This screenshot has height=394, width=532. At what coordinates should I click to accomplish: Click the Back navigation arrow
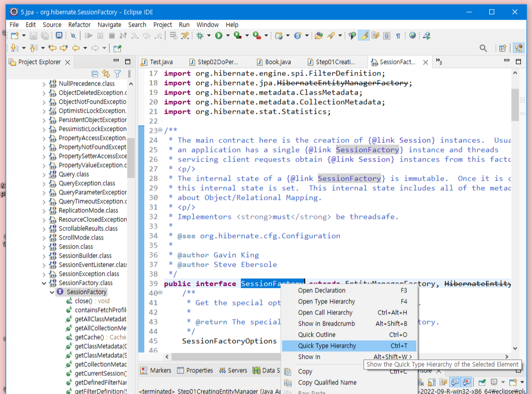(x=75, y=48)
